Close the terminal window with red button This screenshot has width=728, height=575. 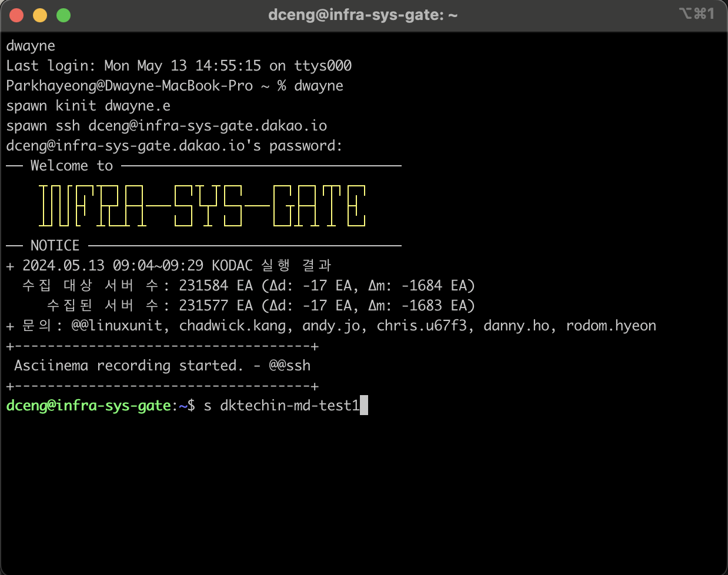(16, 15)
